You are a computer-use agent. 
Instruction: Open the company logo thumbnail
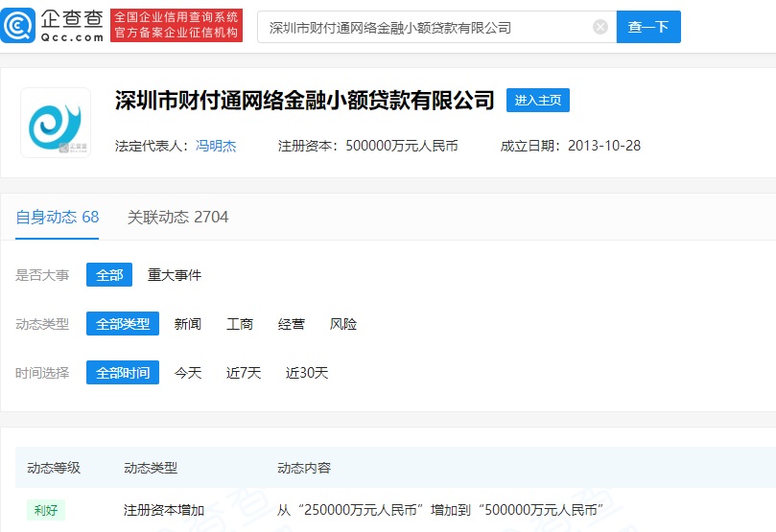click(56, 123)
